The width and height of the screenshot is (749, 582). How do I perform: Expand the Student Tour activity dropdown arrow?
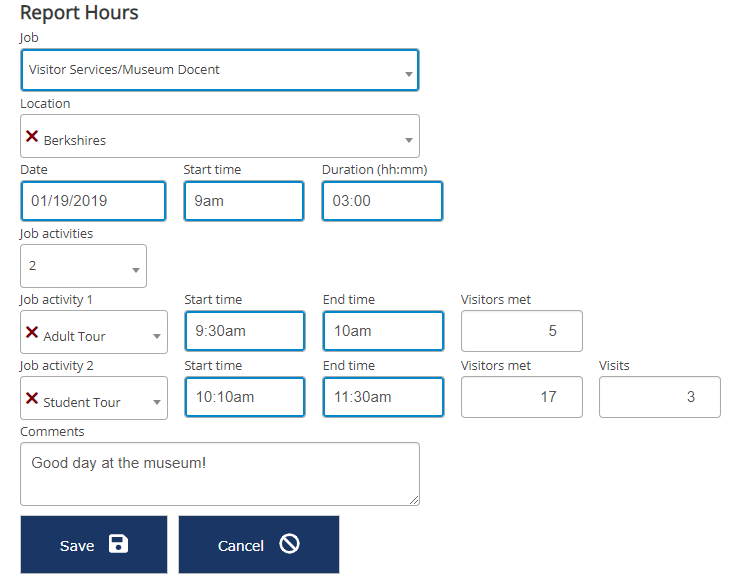coord(157,402)
